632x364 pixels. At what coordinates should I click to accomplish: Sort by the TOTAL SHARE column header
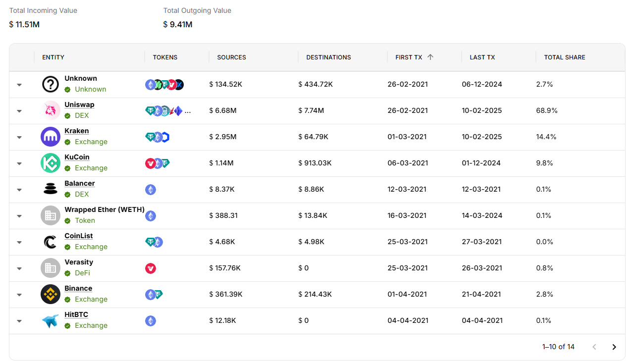565,57
